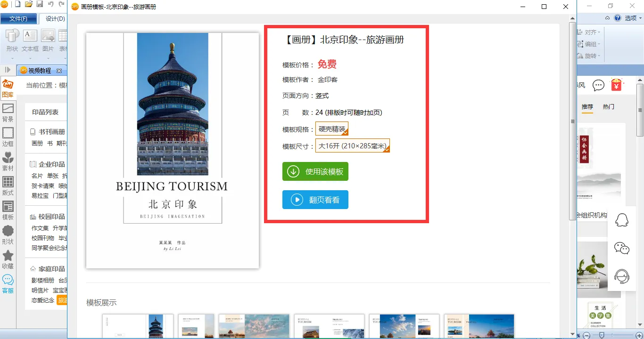This screenshot has width=644, height=339.
Task: Open the 旋转 rotate dropdown
Action: [589, 56]
